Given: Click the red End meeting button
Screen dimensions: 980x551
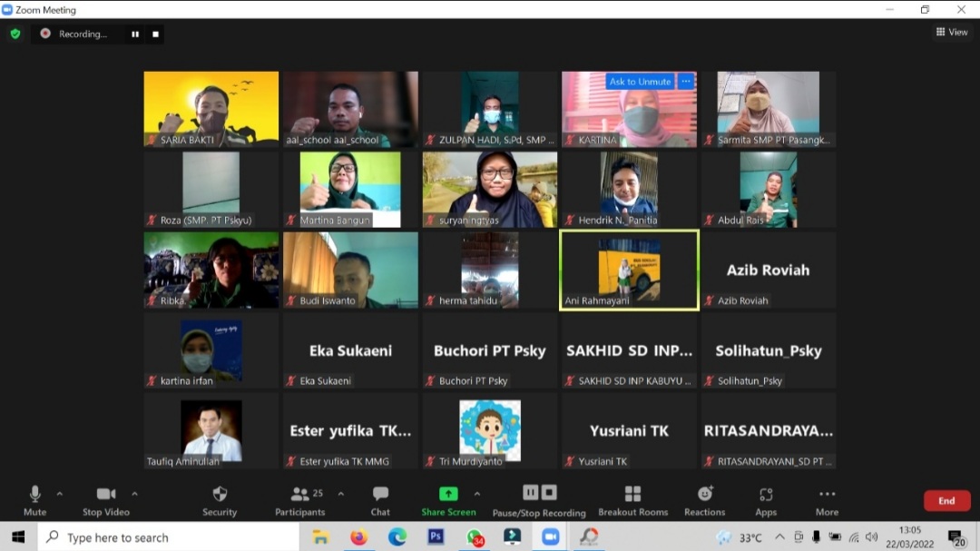Looking at the screenshot, I should click(946, 500).
